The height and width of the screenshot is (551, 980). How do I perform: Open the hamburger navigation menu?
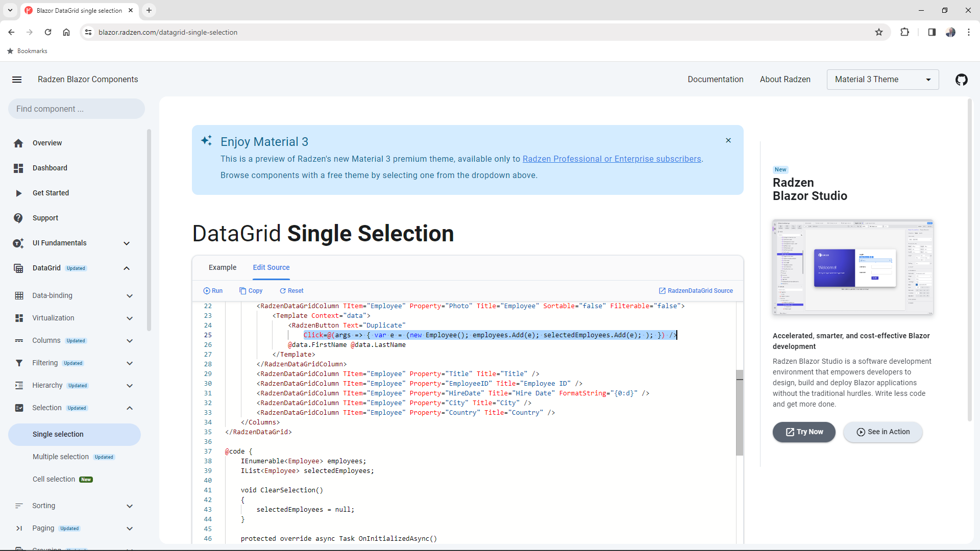[17, 80]
